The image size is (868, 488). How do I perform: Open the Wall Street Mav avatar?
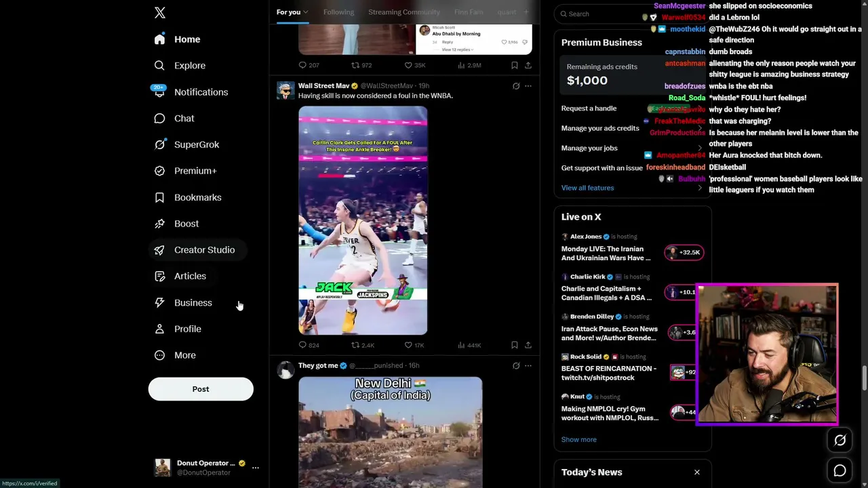285,91
